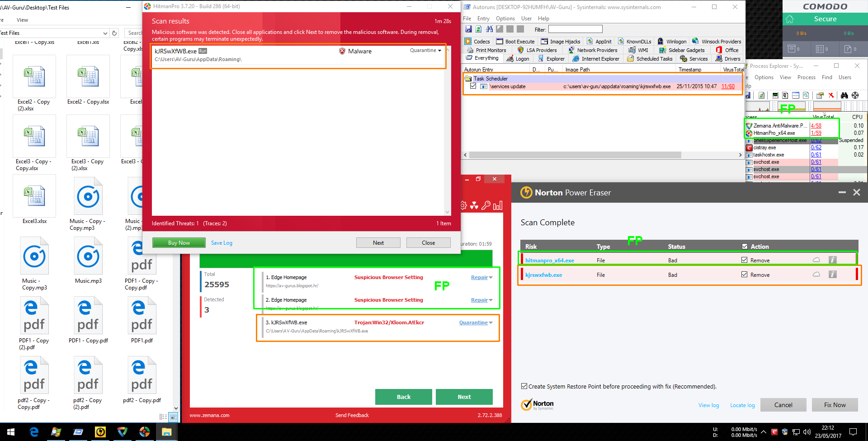Image resolution: width=868 pixels, height=441 pixels.
Task: Uncheck Remove for hitmanpro_x64.exe
Action: point(745,260)
